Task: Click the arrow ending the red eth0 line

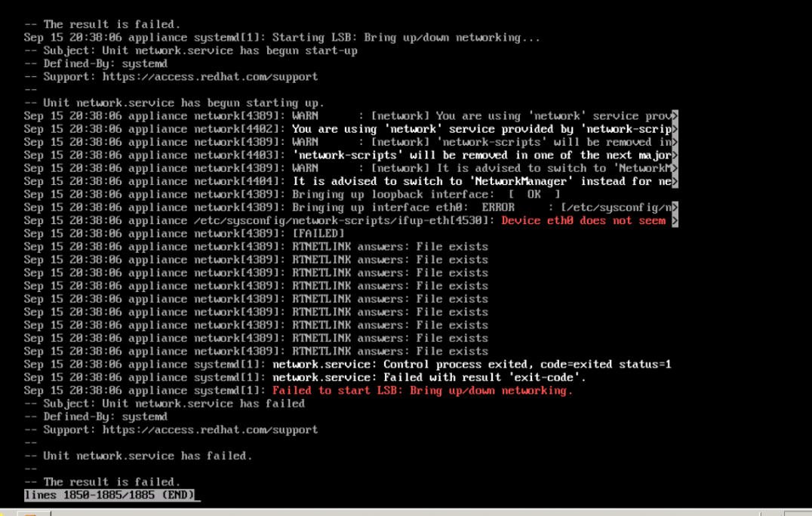Action: (675, 221)
